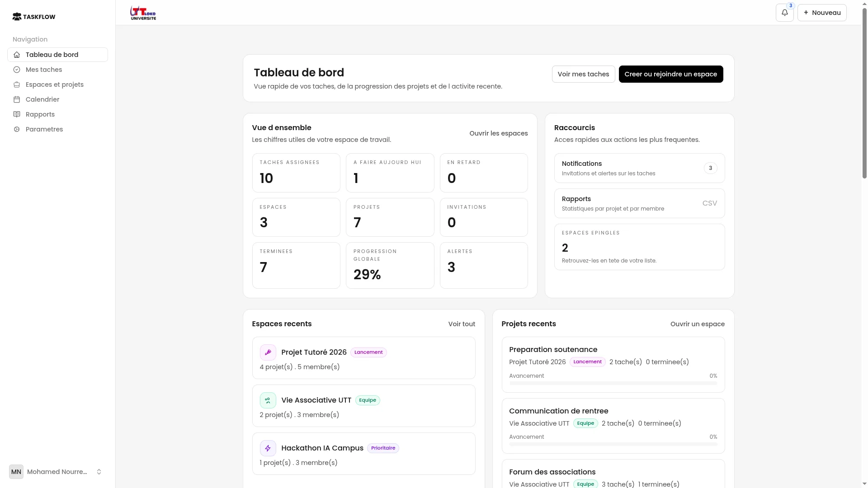
Task: Open the Notifications shortcut card
Action: click(x=639, y=168)
